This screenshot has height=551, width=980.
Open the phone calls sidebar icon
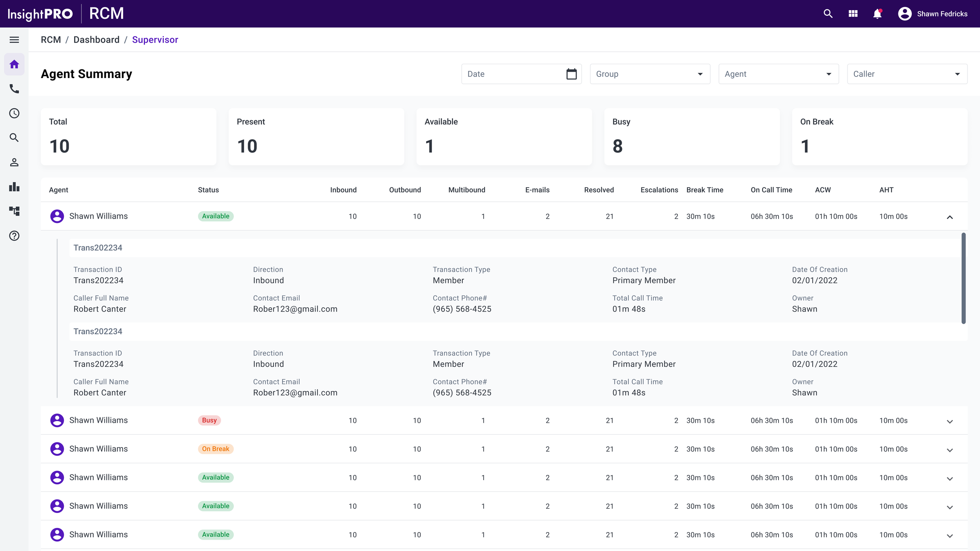click(x=14, y=89)
